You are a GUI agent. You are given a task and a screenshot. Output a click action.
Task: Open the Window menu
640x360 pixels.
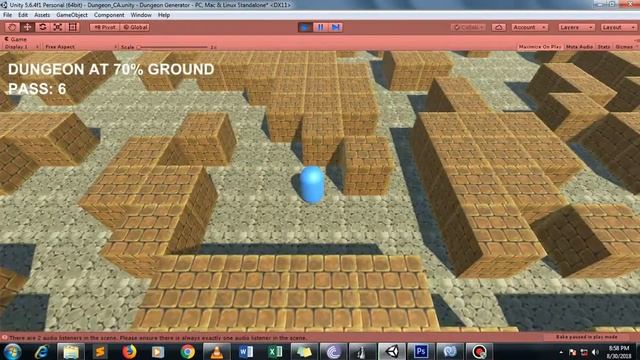(141, 15)
